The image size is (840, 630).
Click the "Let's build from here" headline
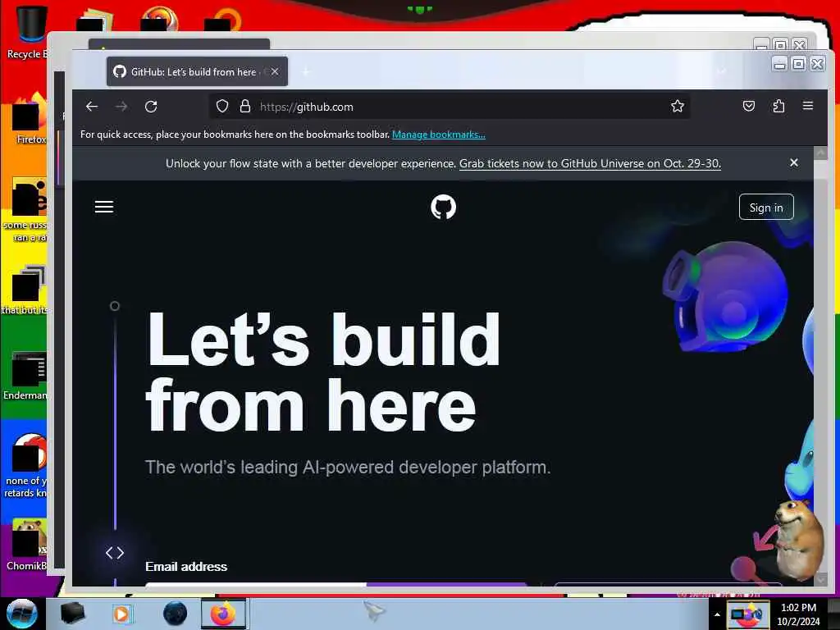[323, 372]
